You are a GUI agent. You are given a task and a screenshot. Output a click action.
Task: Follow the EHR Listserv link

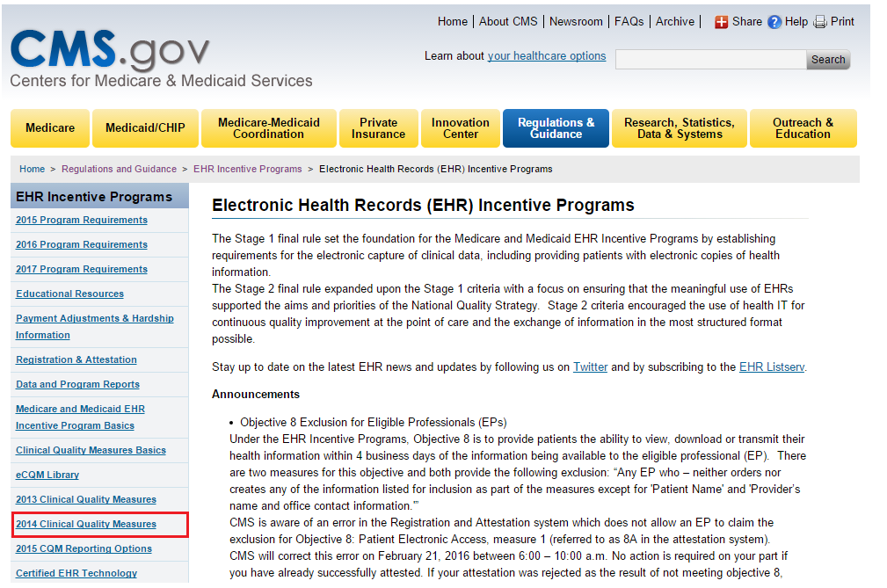click(x=772, y=367)
